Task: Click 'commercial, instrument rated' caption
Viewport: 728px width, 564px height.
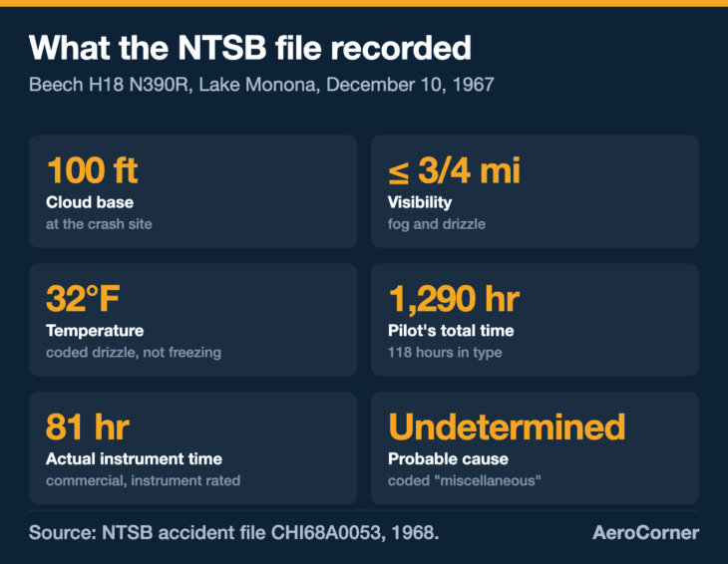Action: click(x=143, y=480)
